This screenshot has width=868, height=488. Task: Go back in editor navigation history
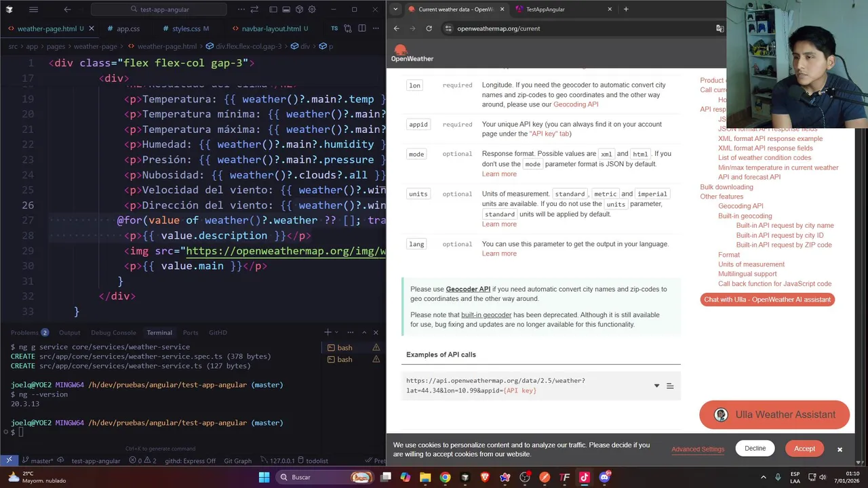point(67,9)
